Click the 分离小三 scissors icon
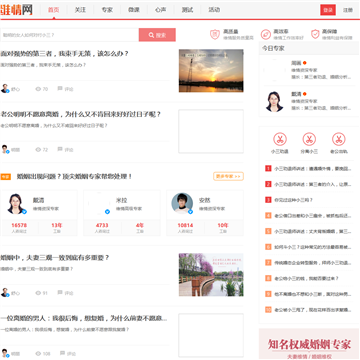 click(309, 139)
